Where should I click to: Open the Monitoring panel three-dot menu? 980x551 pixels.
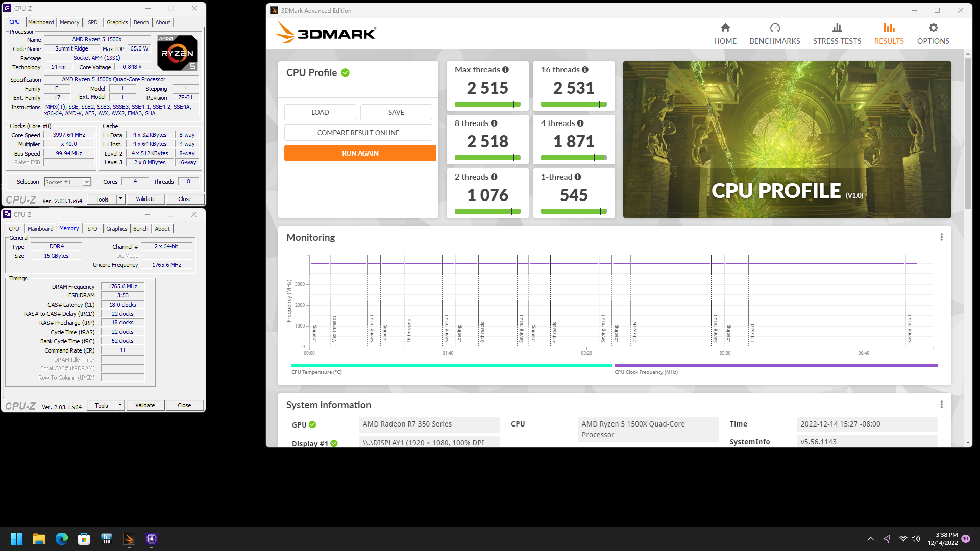click(942, 237)
